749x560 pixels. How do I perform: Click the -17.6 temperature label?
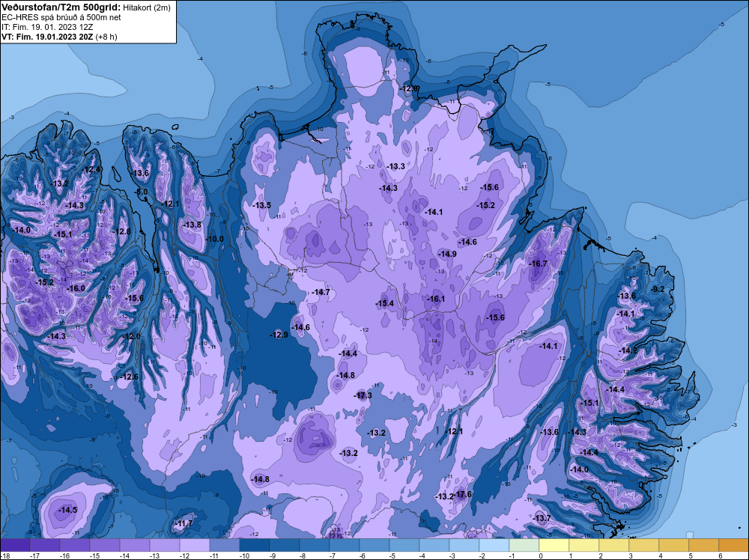coord(462,494)
